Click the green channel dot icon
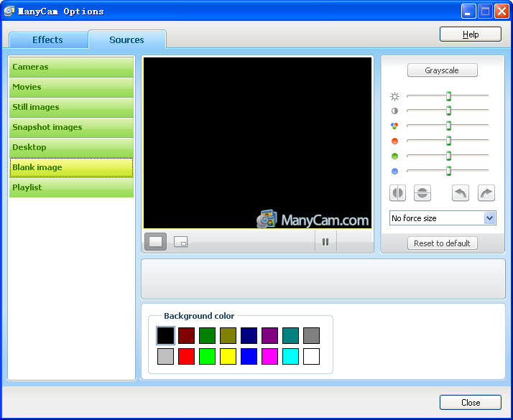The height and width of the screenshot is (420, 513). pyautogui.click(x=395, y=156)
